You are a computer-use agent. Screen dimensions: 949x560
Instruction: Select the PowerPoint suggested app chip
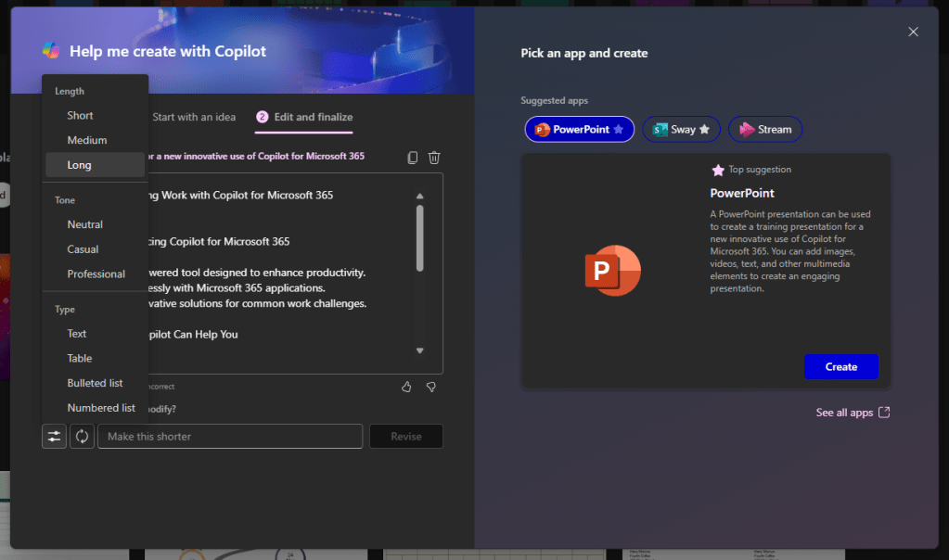(x=580, y=130)
